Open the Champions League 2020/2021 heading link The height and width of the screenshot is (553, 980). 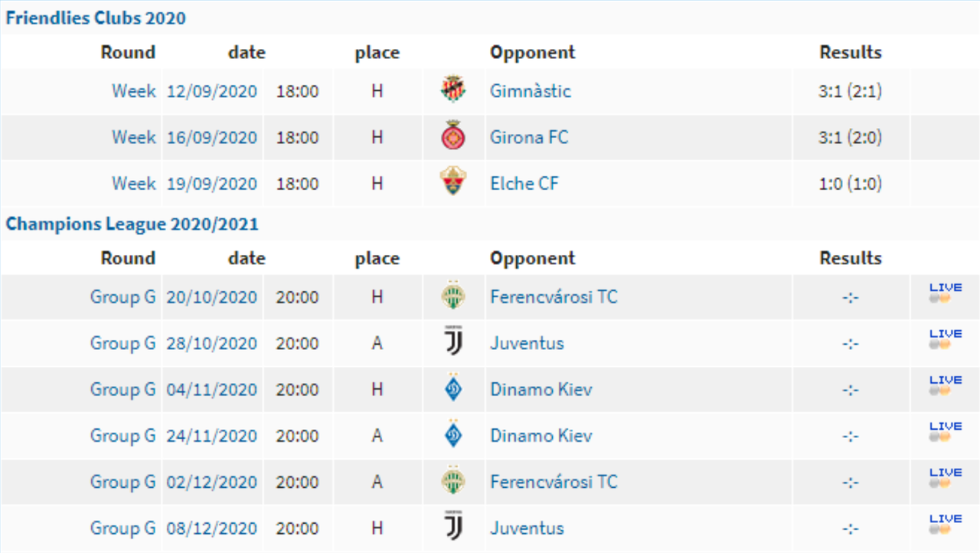click(x=132, y=224)
